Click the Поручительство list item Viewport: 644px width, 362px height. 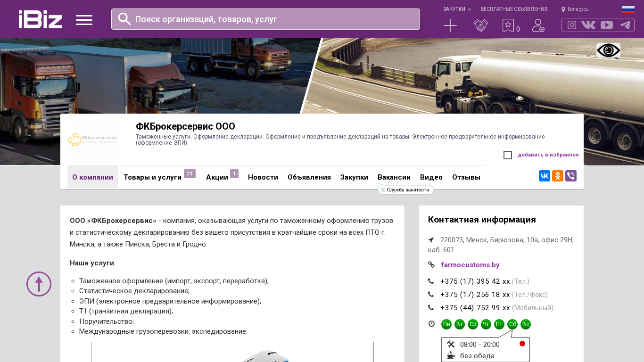tap(107, 321)
